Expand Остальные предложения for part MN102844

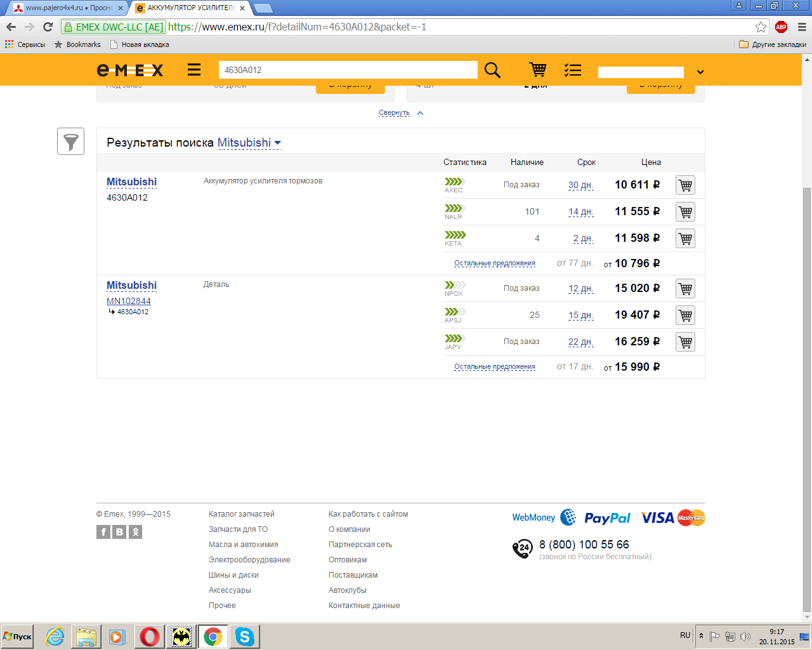pyautogui.click(x=495, y=367)
